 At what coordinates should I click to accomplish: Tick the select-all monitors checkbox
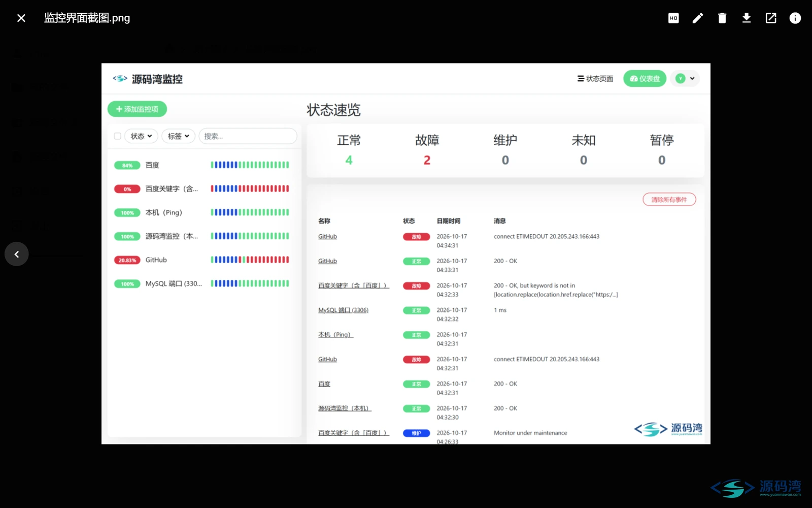(117, 136)
